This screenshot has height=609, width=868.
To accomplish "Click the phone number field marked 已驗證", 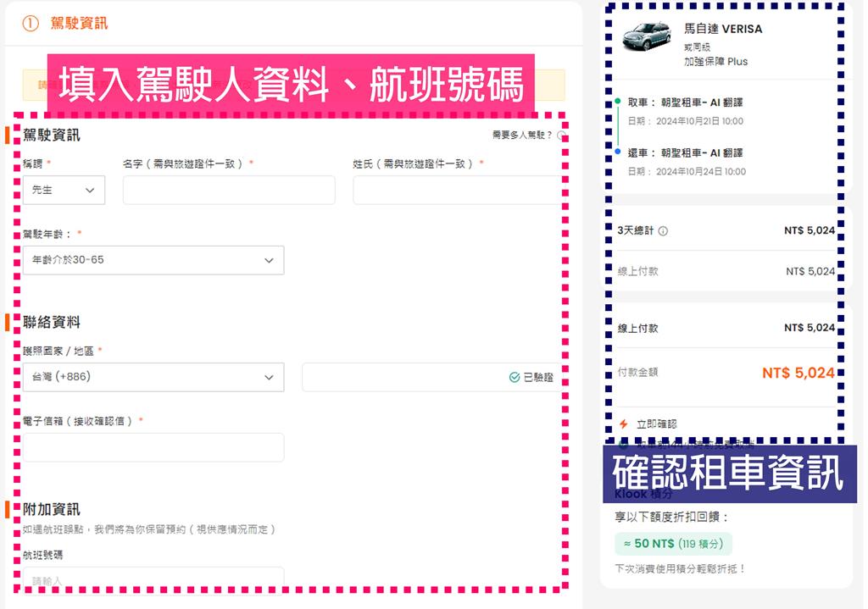I will [x=431, y=377].
